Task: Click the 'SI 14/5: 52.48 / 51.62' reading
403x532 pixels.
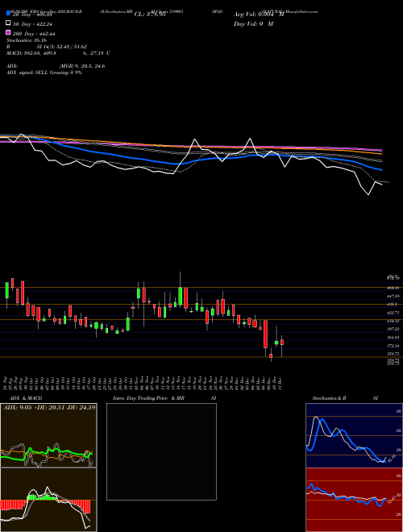Action: 61,47
